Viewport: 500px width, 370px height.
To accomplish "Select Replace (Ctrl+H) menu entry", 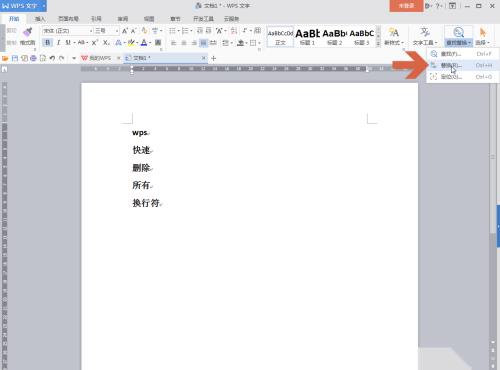I will point(463,65).
